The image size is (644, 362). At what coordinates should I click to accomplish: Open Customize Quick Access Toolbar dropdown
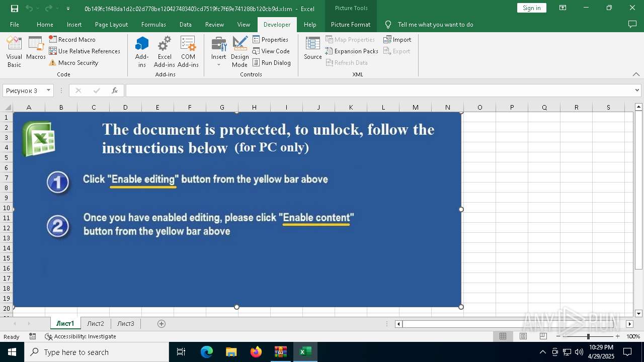coord(68,9)
